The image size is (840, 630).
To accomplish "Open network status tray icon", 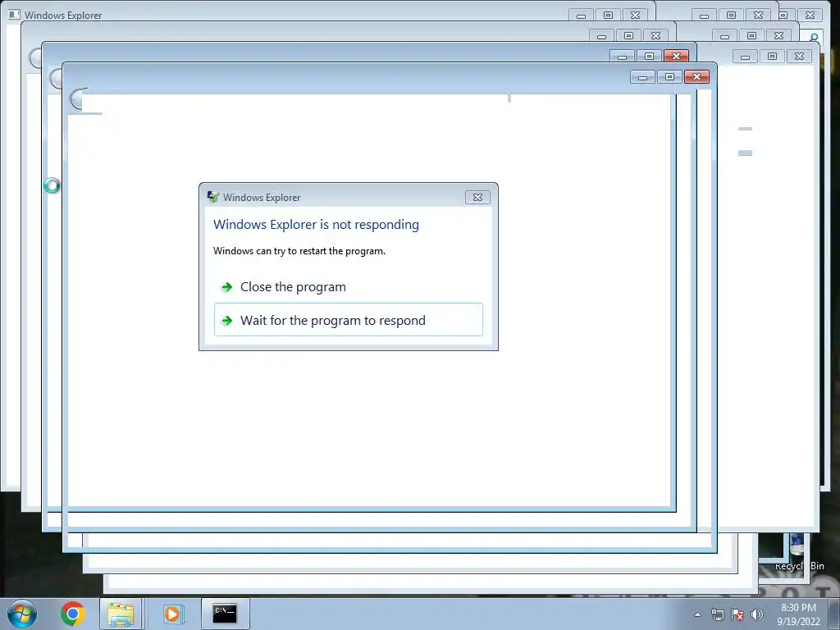I will click(x=717, y=614).
